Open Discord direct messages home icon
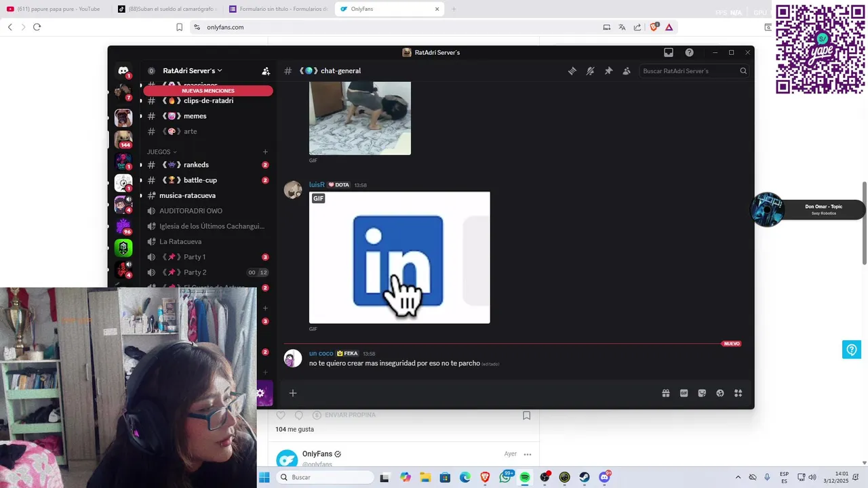The image size is (868, 488). point(123,70)
